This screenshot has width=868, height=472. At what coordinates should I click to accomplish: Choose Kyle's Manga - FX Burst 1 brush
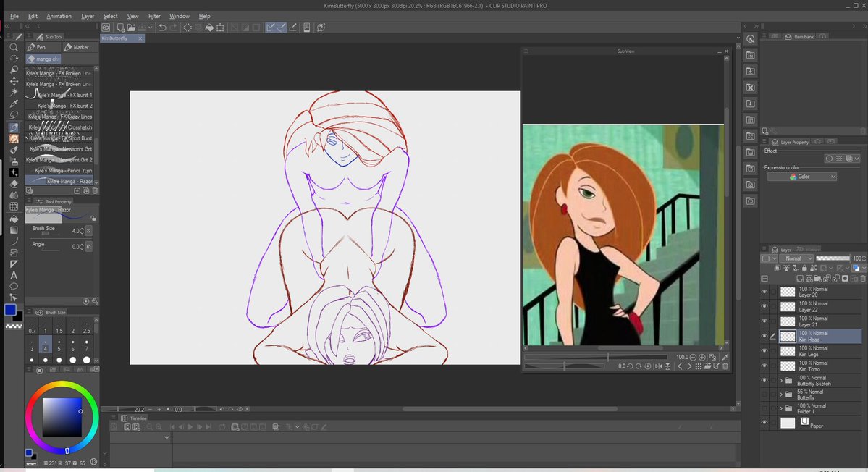pos(59,95)
